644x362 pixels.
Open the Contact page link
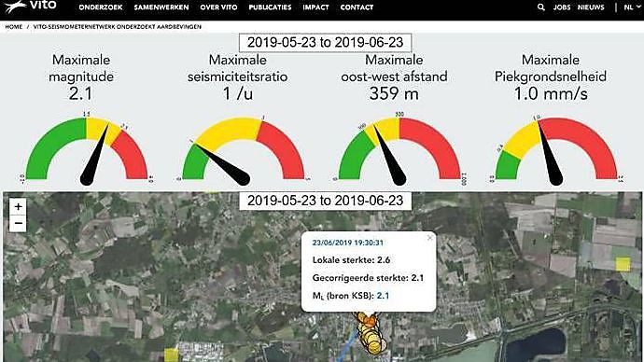click(357, 7)
